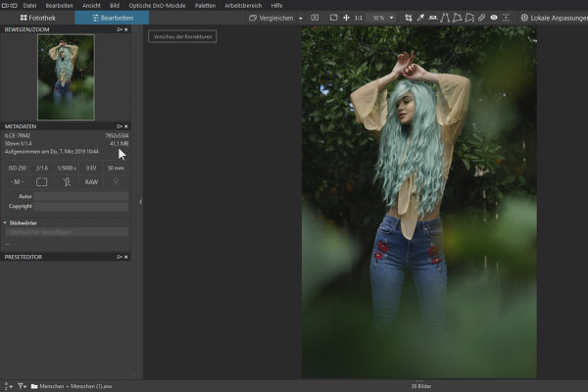Viewport: 588px width, 392px height.
Task: Click the Stichwörter hinzufügen keyword field
Action: pos(67,232)
